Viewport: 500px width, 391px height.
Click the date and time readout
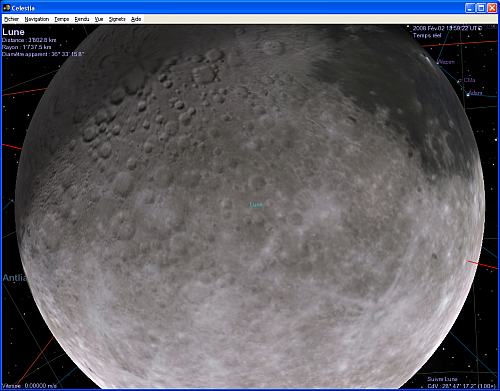pos(447,29)
